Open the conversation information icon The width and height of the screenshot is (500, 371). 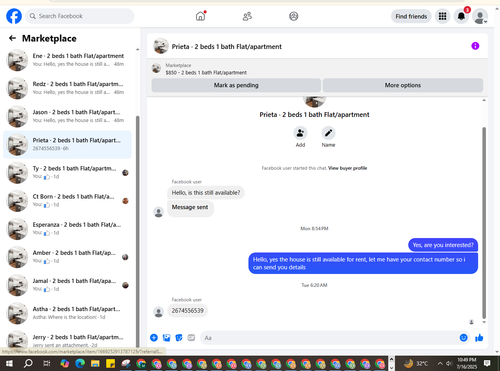pos(475,46)
